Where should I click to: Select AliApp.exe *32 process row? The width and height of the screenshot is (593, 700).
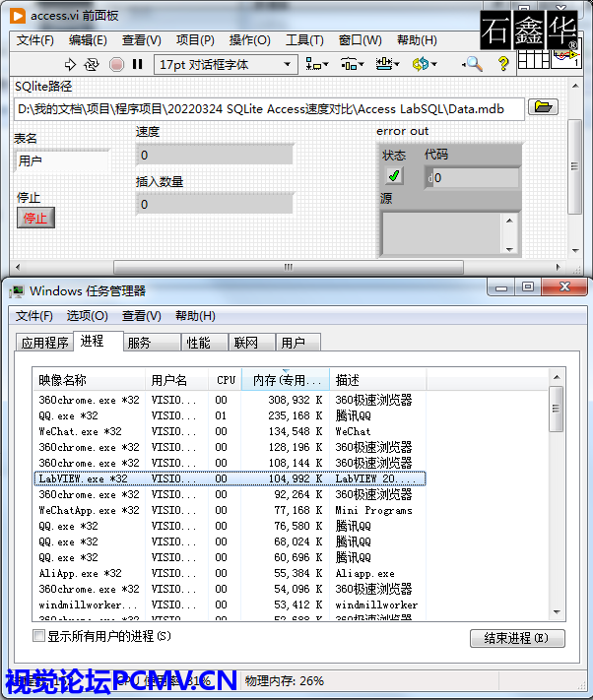(230, 573)
